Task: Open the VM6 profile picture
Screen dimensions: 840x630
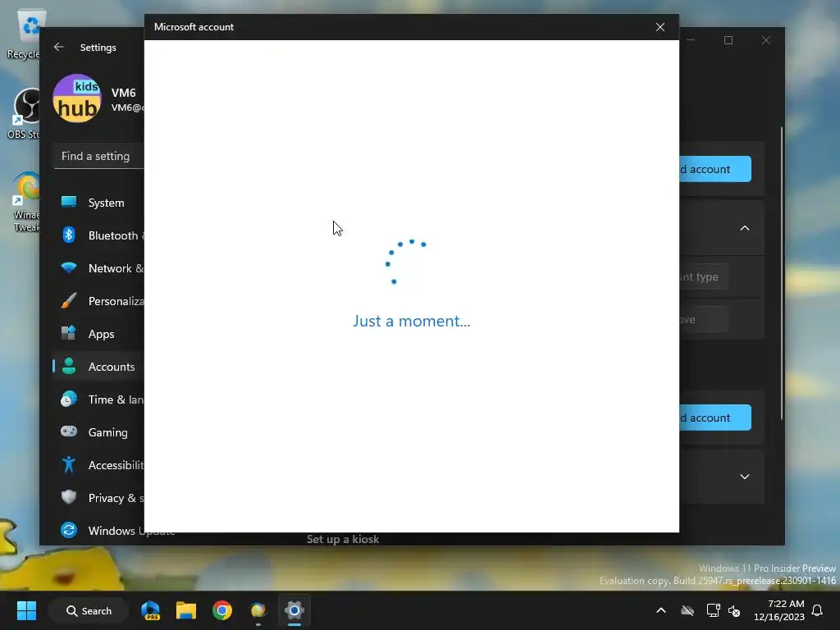Action: 77,98
